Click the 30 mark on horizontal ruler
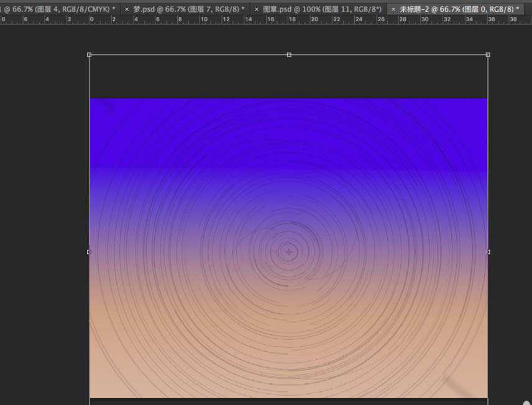This screenshot has height=405, width=532. point(425,20)
